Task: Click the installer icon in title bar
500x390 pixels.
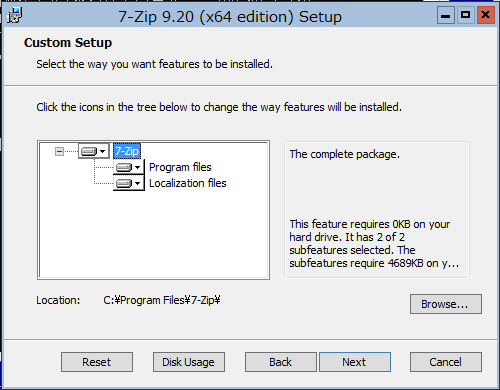Action: point(15,16)
